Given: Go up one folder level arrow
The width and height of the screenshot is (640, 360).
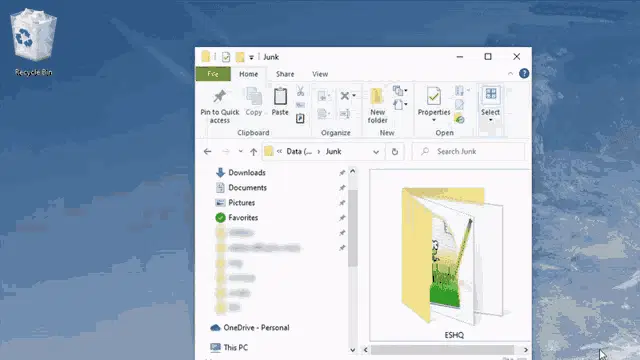Looking at the screenshot, I should (x=253, y=152).
